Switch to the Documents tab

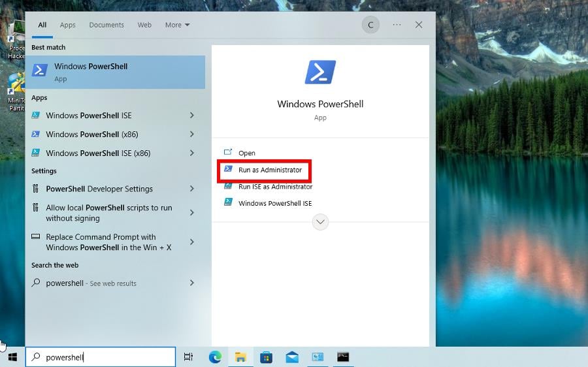(106, 25)
